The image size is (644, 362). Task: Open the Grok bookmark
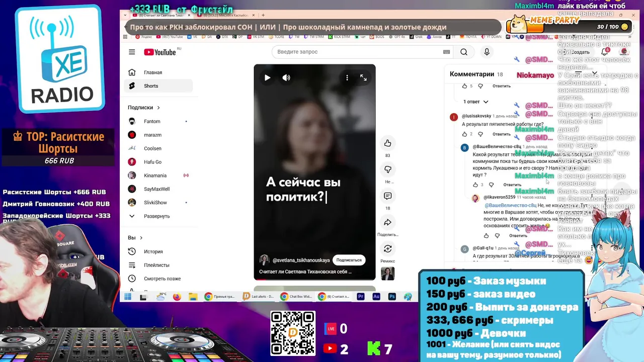415,37
